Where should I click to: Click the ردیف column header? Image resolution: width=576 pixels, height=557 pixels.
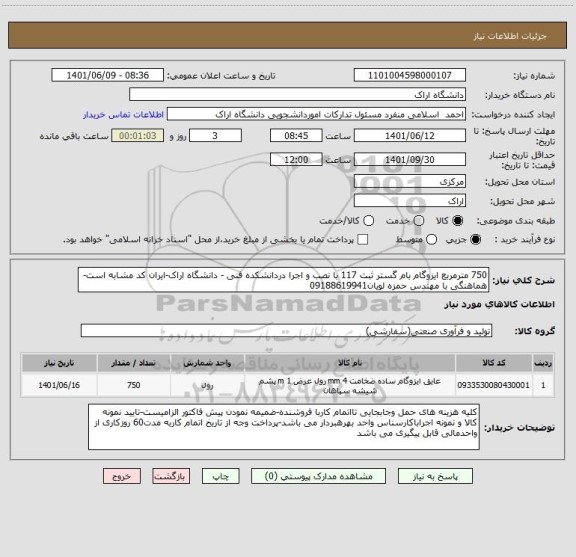click(543, 363)
